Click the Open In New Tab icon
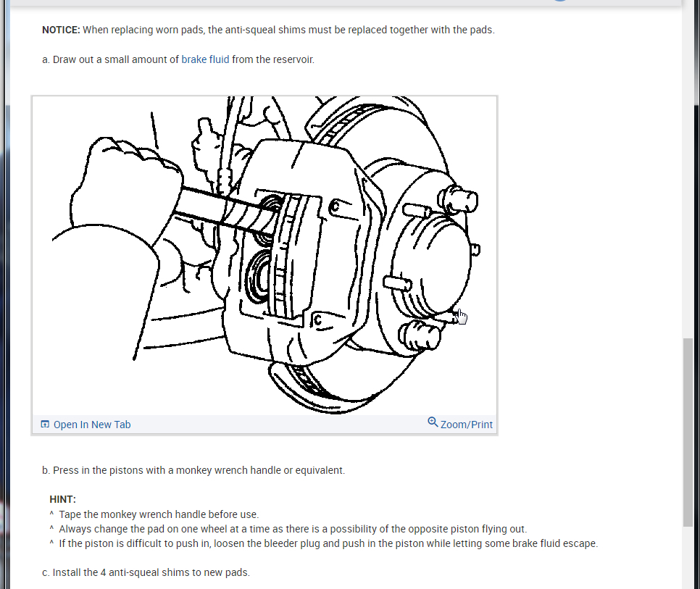This screenshot has height=589, width=700. pyautogui.click(x=45, y=424)
